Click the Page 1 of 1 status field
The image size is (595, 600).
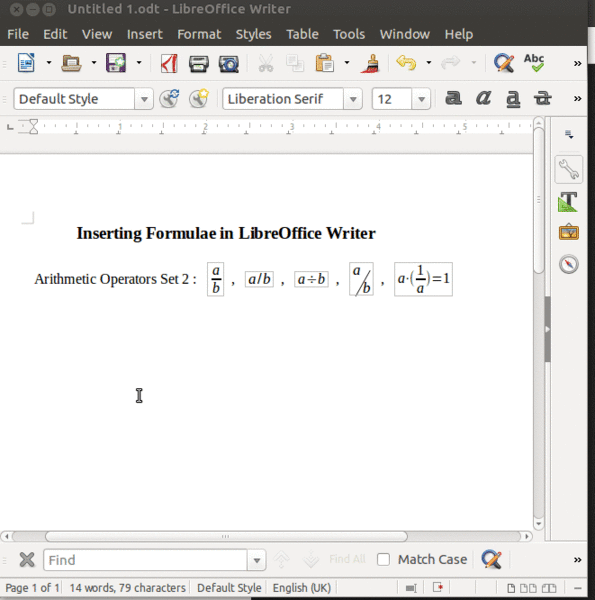(x=32, y=588)
